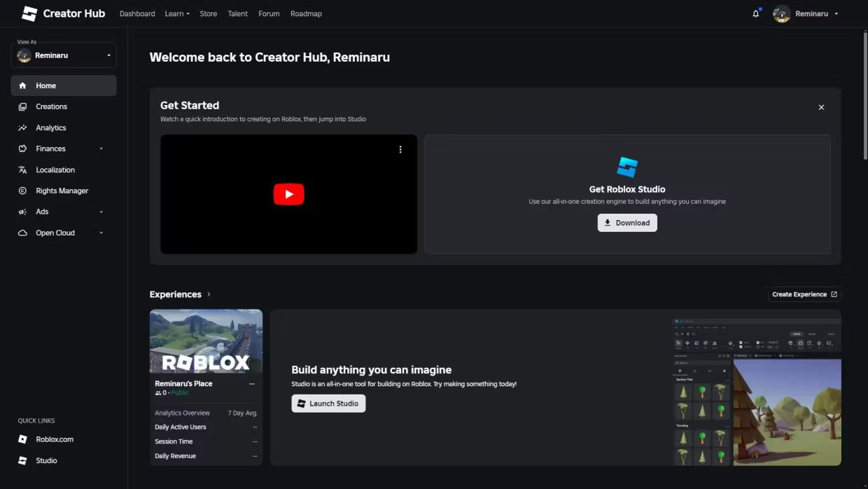The width and height of the screenshot is (868, 489).
Task: Close the Get Started panel
Action: click(x=821, y=107)
